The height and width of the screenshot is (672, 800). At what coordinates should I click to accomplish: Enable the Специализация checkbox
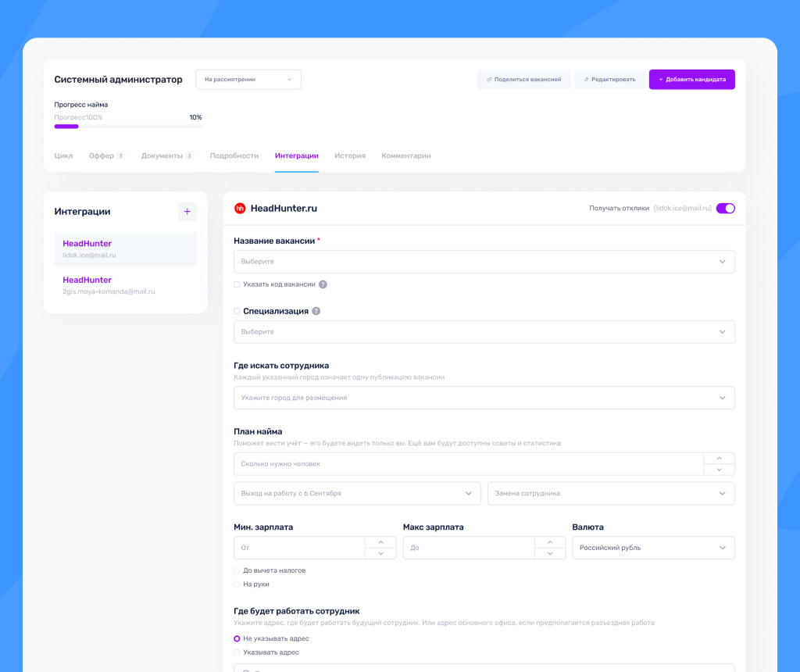(x=237, y=311)
